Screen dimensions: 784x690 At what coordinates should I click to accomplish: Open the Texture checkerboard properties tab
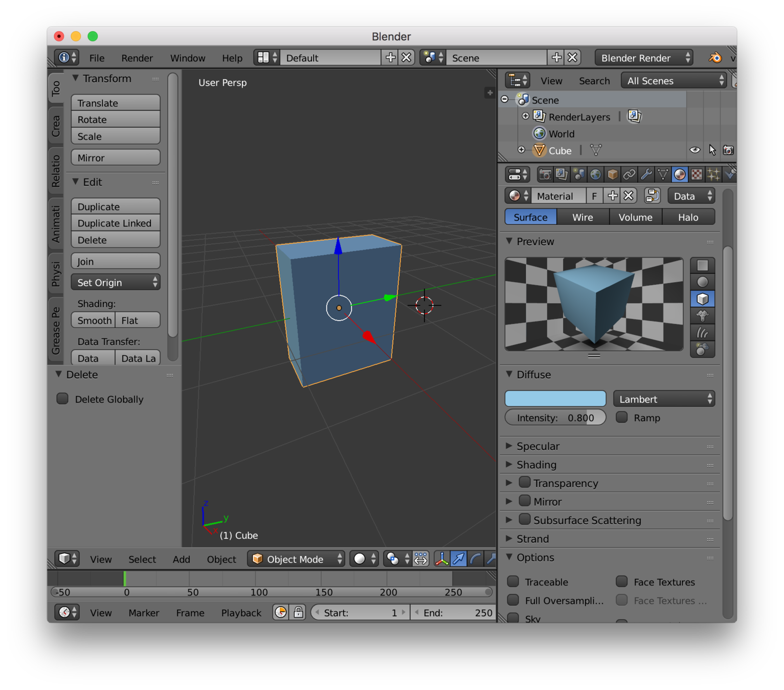point(697,175)
